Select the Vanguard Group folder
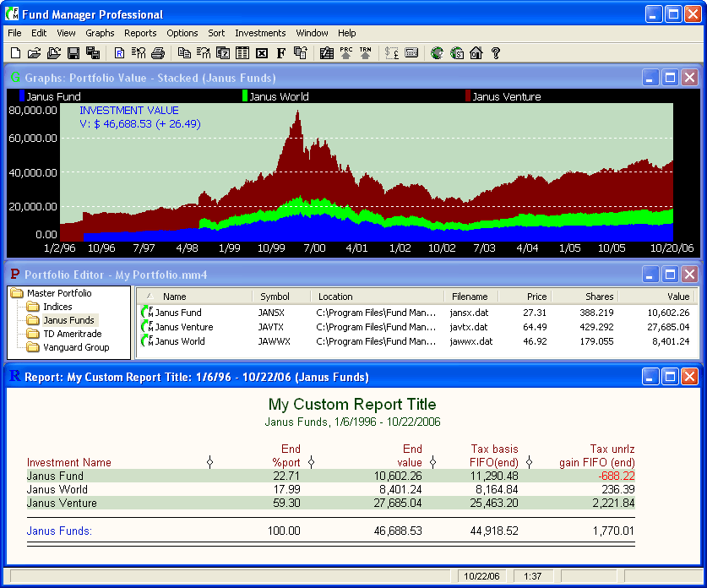The width and height of the screenshot is (707, 588). click(76, 347)
